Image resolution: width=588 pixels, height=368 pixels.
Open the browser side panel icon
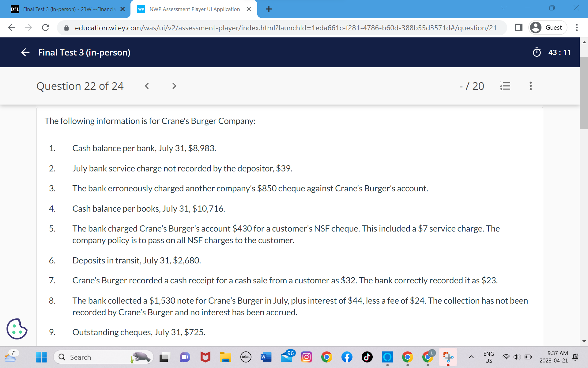(518, 28)
